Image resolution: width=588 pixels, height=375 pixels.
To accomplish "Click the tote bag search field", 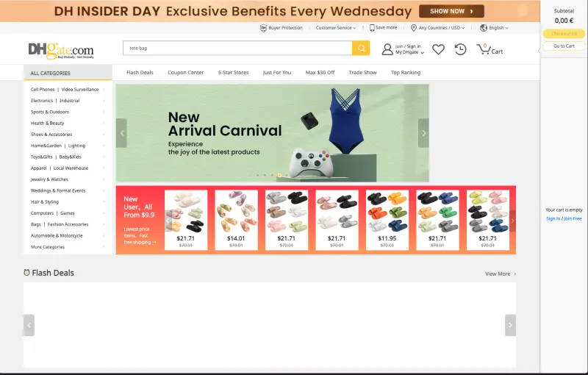I will click(x=237, y=48).
